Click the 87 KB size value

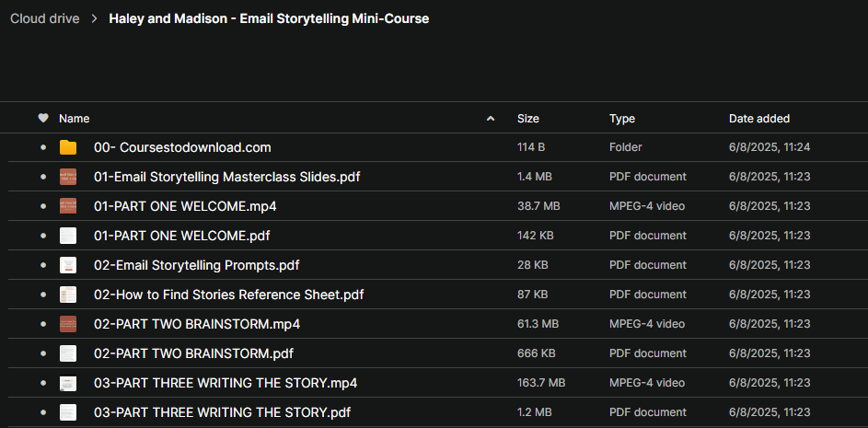(532, 294)
